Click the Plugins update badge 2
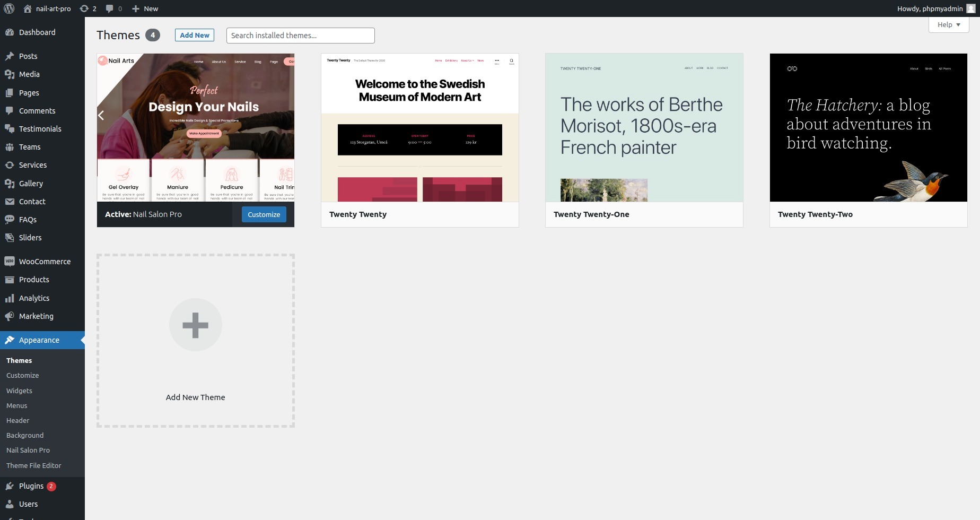This screenshot has width=980, height=520. coord(51,486)
